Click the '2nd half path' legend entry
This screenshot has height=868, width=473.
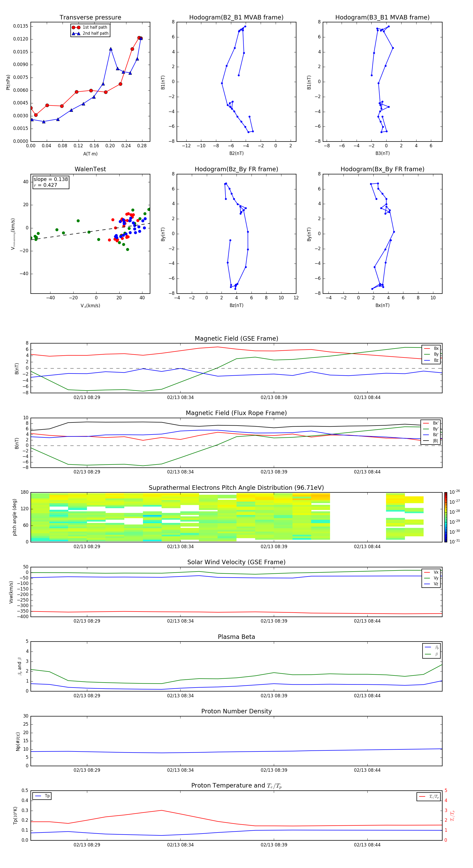pyautogui.click(x=90, y=33)
